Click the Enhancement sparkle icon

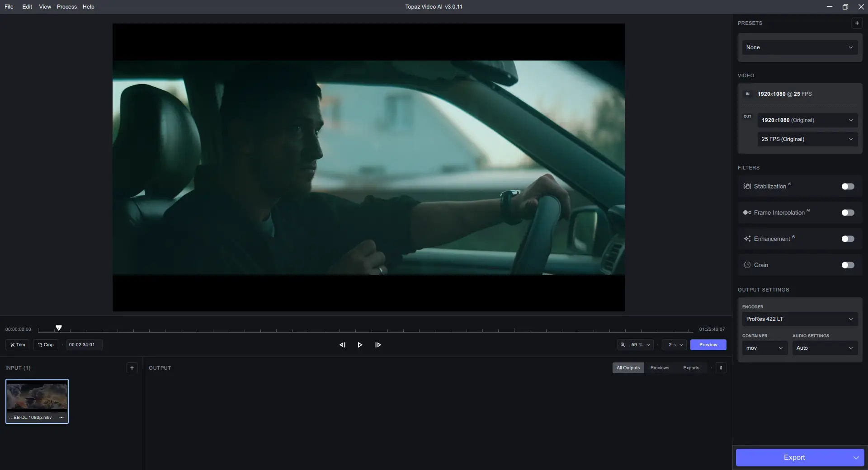click(x=747, y=239)
